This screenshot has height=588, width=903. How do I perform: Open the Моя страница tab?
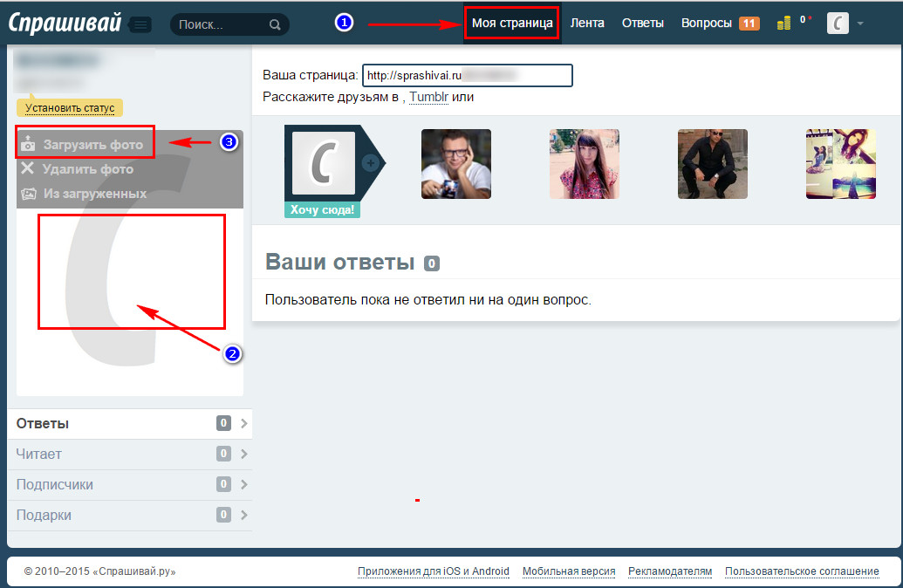(x=511, y=23)
